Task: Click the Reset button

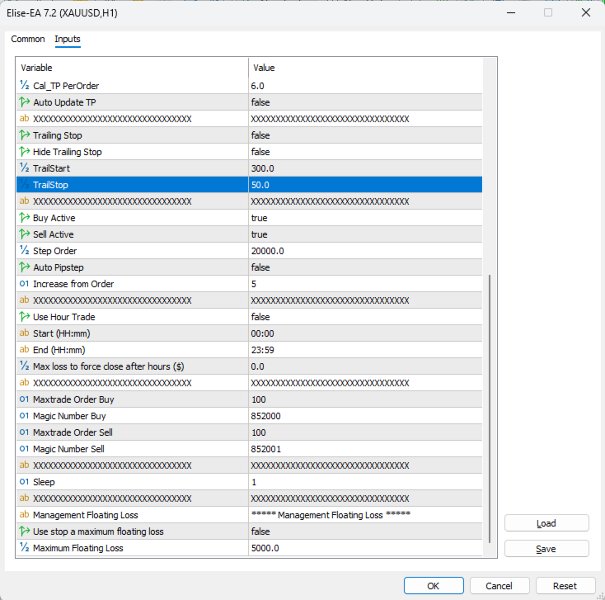Action: 565,586
